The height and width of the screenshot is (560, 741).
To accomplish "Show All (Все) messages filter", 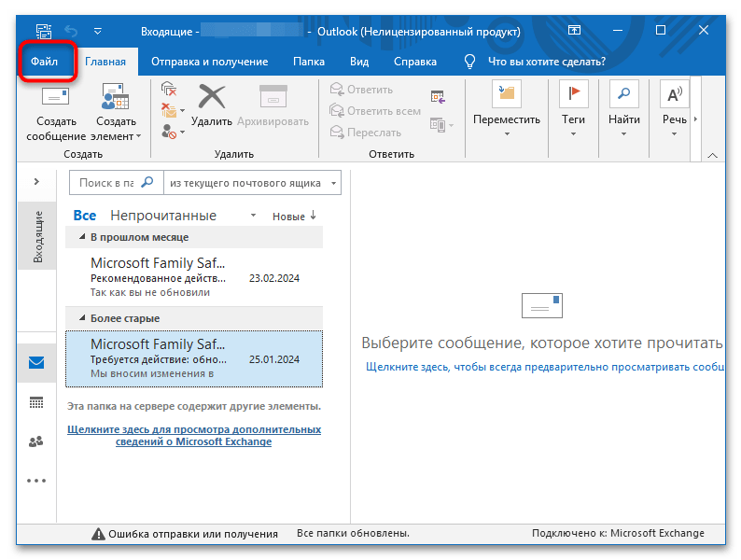I will point(84,216).
